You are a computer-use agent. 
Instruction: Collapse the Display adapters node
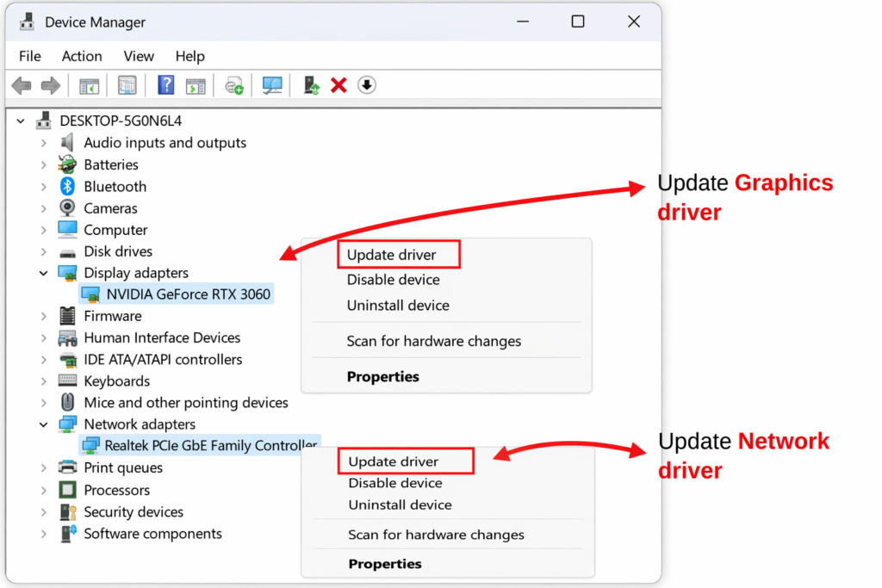pyautogui.click(x=43, y=273)
